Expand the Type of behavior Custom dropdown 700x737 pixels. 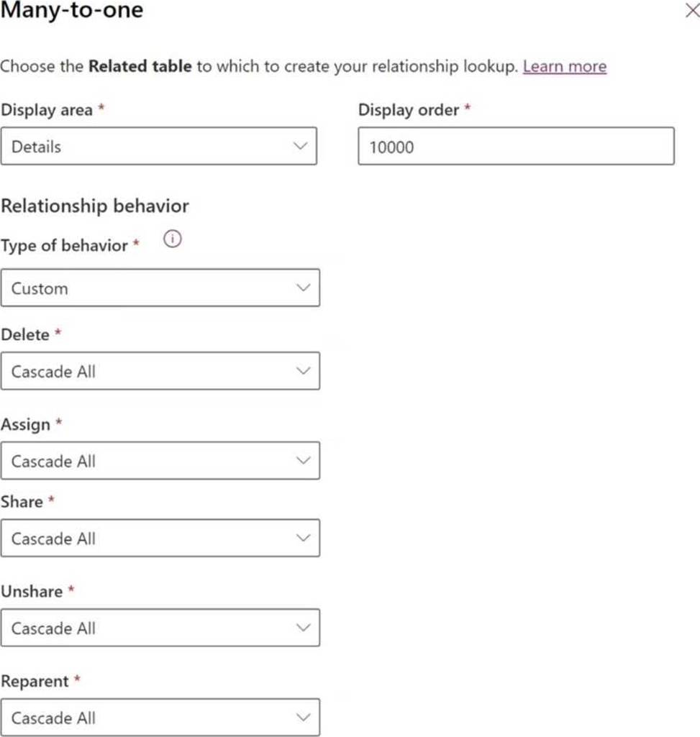pos(160,288)
